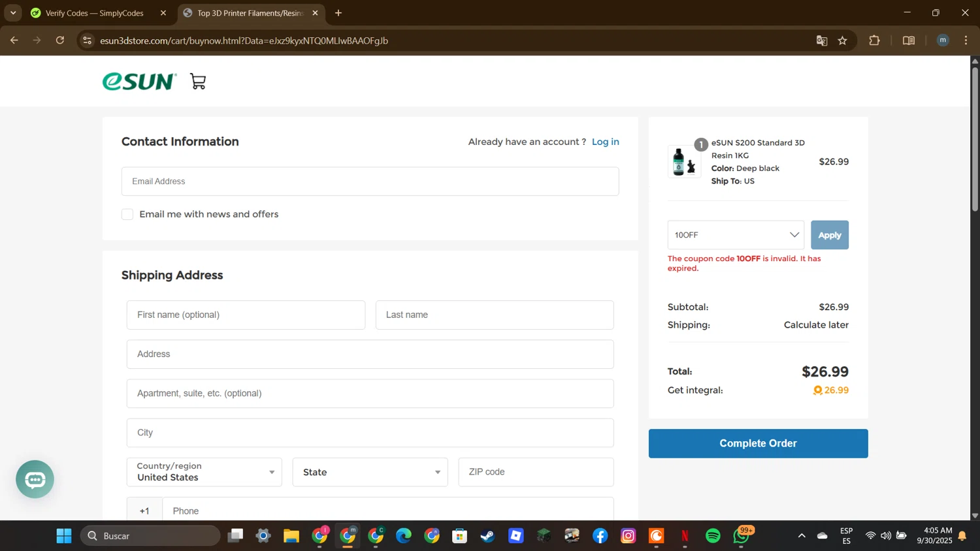The width and height of the screenshot is (980, 551).
Task: Click the eSUN logo
Action: pos(139,82)
